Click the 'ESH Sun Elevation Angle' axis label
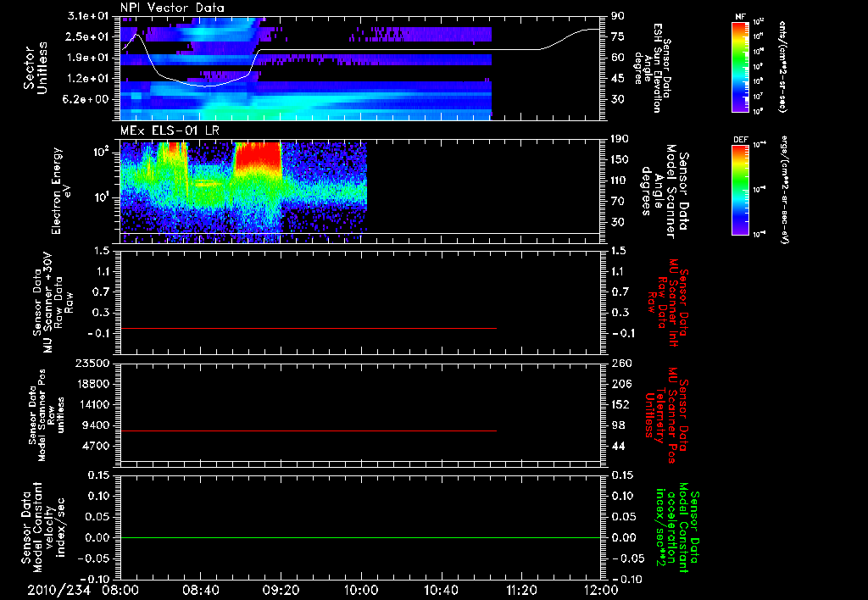The image size is (868, 600). pyautogui.click(x=652, y=68)
